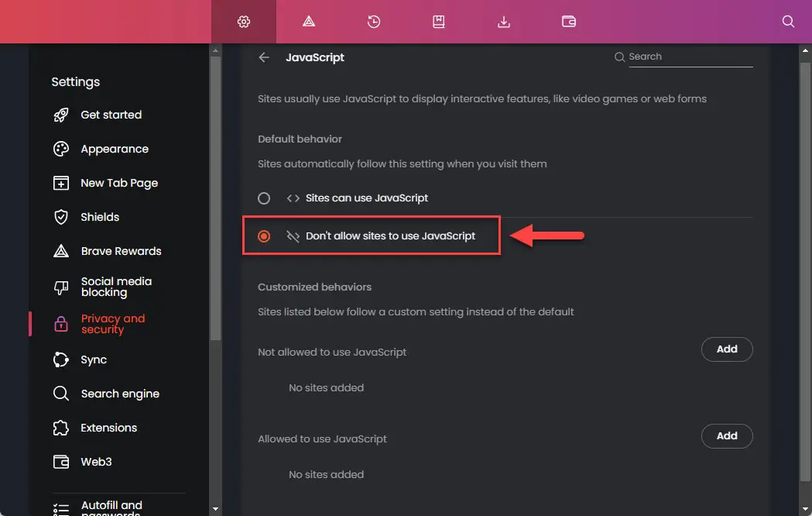This screenshot has height=516, width=812.
Task: Click the Not allowed to use JavaScript label
Action: tap(332, 353)
